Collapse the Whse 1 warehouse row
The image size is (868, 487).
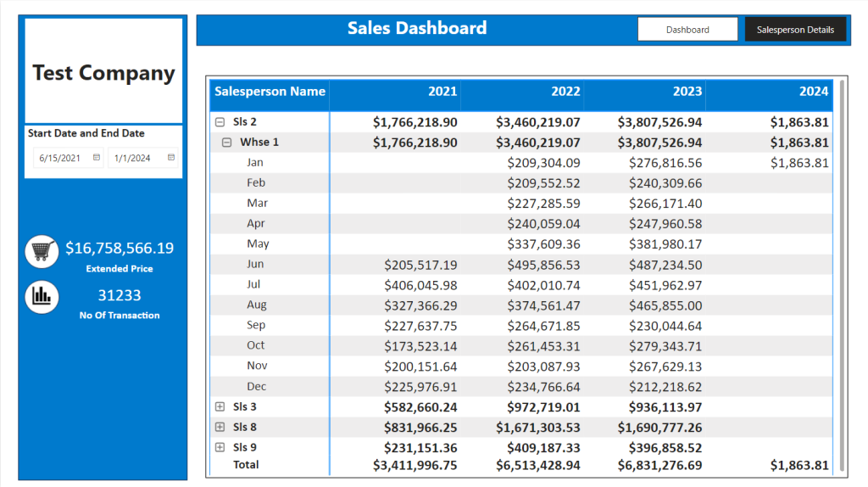point(226,143)
